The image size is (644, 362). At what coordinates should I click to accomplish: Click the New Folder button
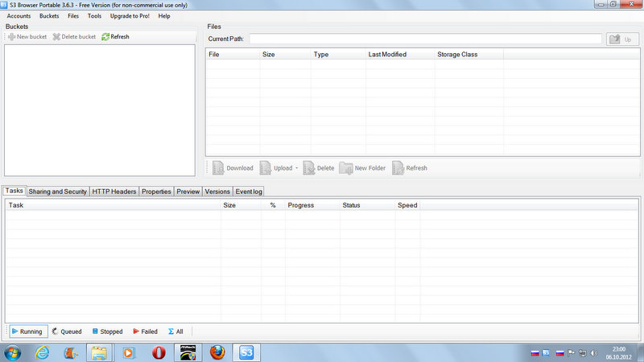(x=362, y=168)
